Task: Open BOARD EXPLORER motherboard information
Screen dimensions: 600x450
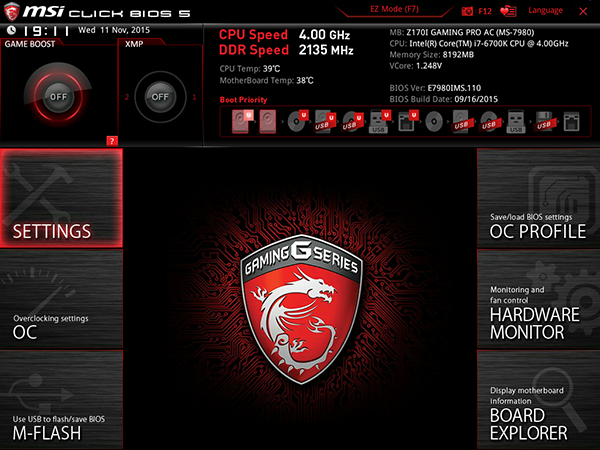Action: tap(538, 400)
